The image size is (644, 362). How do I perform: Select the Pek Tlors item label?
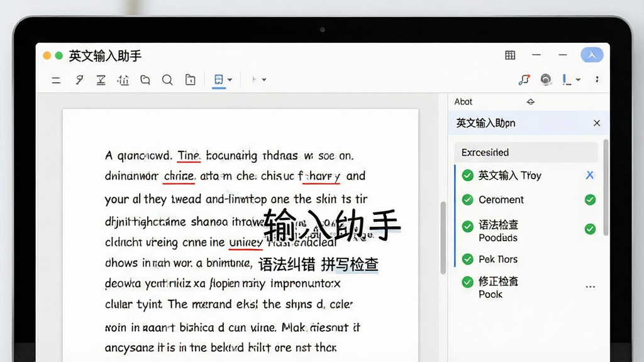pos(498,260)
